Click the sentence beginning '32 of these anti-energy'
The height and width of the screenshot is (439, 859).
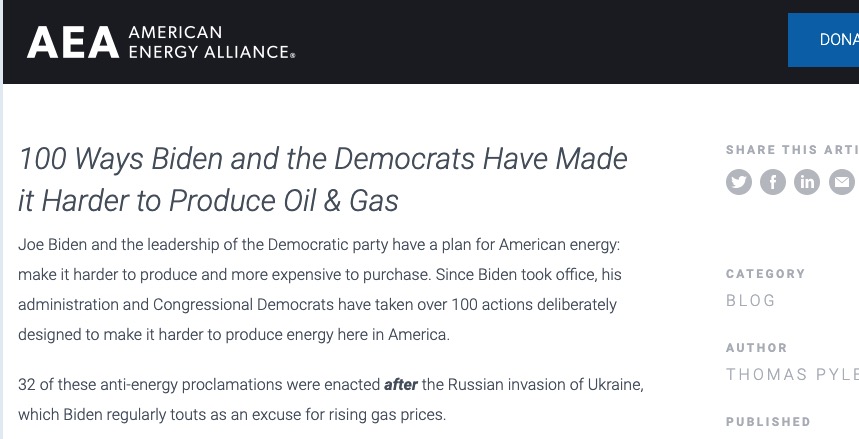pos(331,400)
